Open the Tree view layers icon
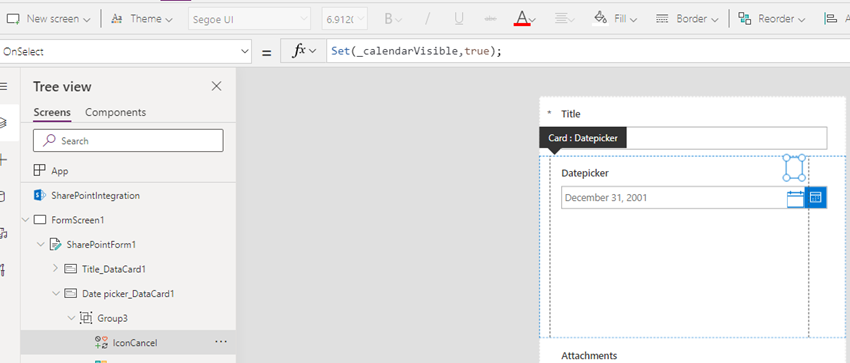 click(x=4, y=123)
